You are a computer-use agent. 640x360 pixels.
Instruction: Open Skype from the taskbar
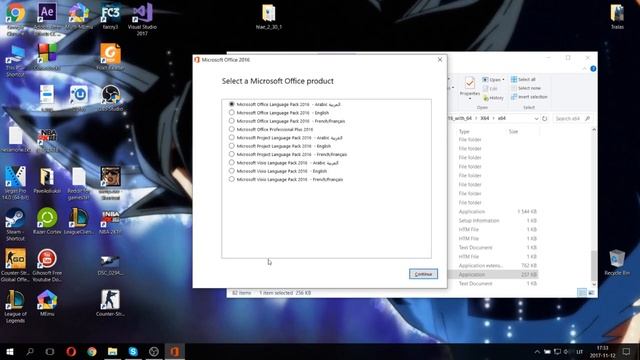[x=133, y=351]
